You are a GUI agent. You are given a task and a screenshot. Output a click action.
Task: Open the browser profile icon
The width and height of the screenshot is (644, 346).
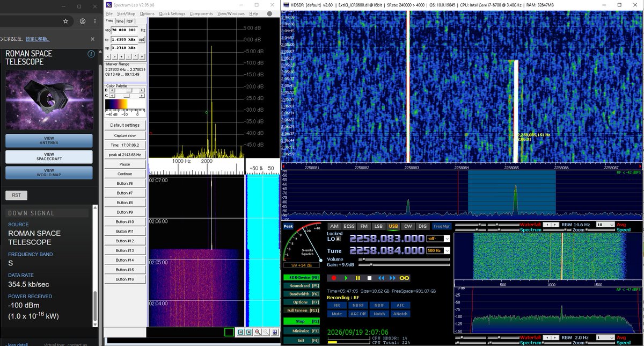coord(83,21)
